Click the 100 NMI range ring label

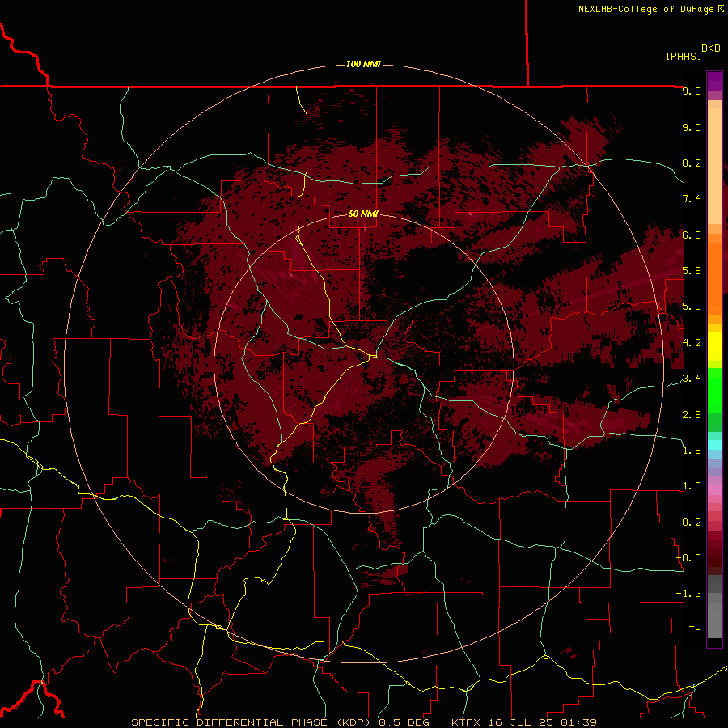tap(363, 64)
